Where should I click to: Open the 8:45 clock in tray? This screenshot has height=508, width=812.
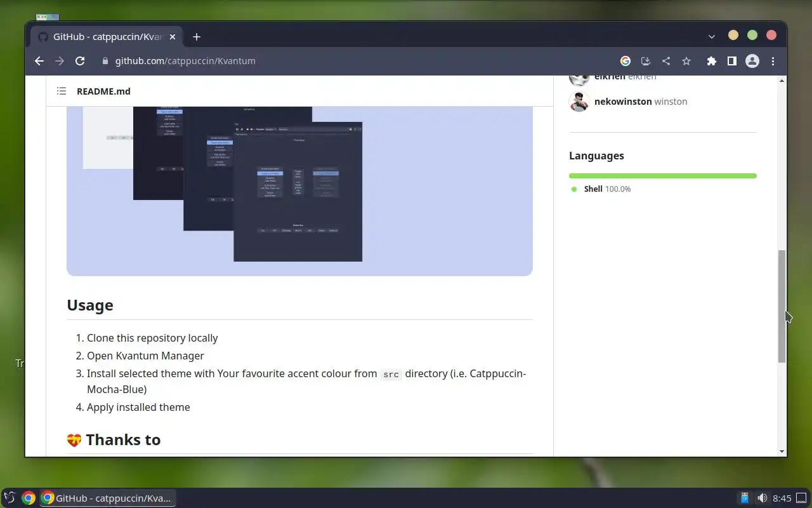[x=782, y=498]
